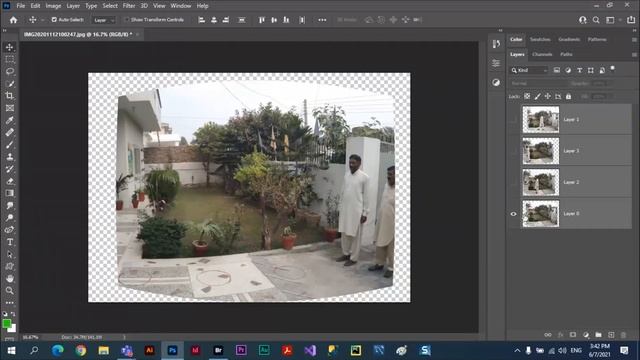Screen dimensions: 640x360
Task: Open the File menu
Action: [x=20, y=6]
